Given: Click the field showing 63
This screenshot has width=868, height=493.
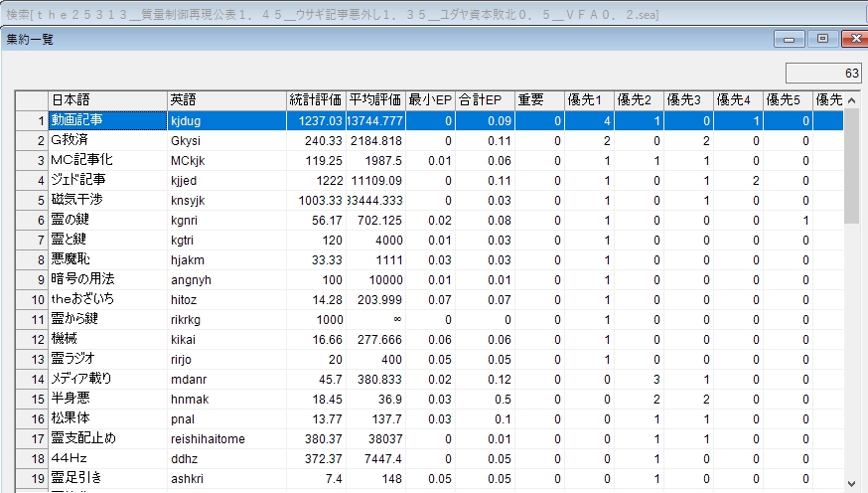Looking at the screenshot, I should [x=823, y=73].
